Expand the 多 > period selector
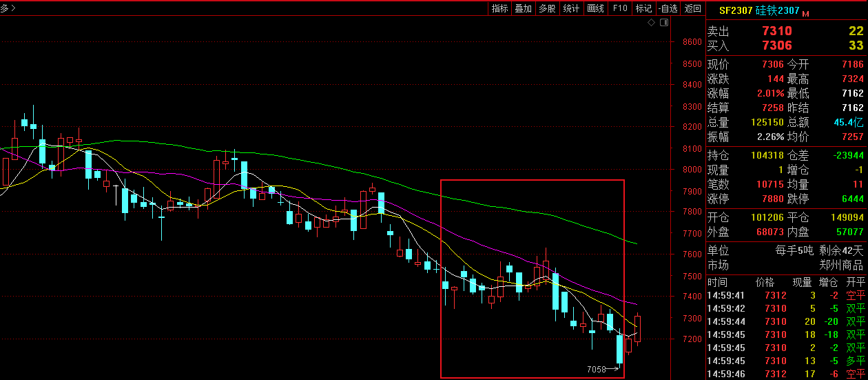This screenshot has width=868, height=380. click(9, 8)
